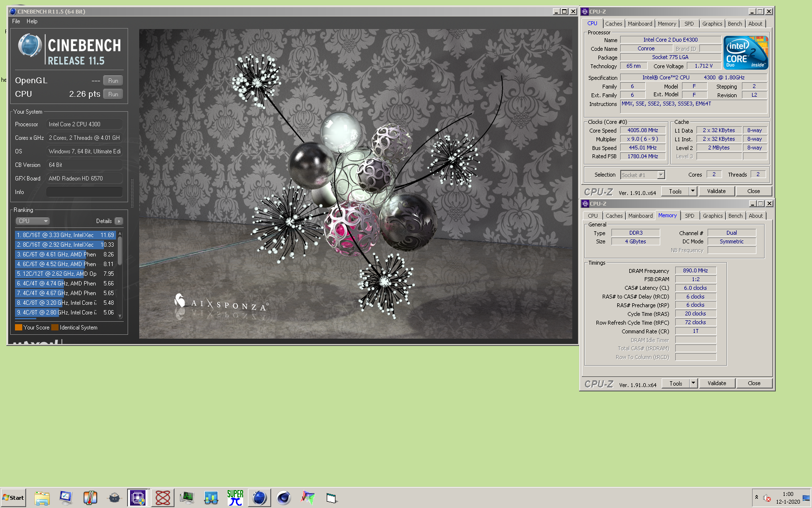The width and height of the screenshot is (812, 508).
Task: Open About tab in upper CPU-Z
Action: (x=755, y=24)
